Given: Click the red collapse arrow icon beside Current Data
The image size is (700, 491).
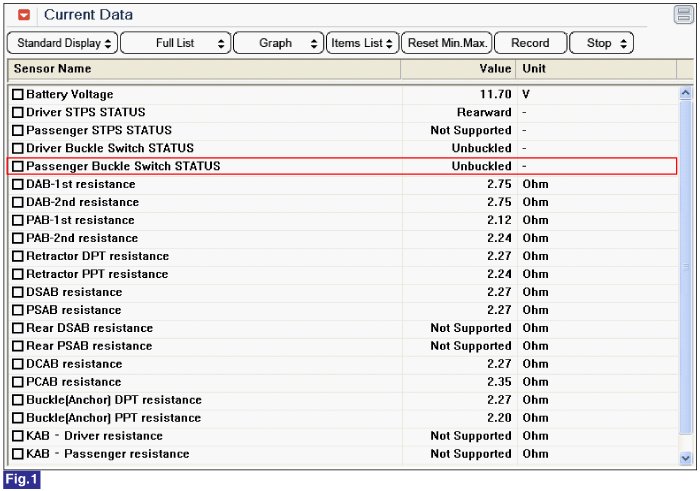Looking at the screenshot, I should (24, 16).
